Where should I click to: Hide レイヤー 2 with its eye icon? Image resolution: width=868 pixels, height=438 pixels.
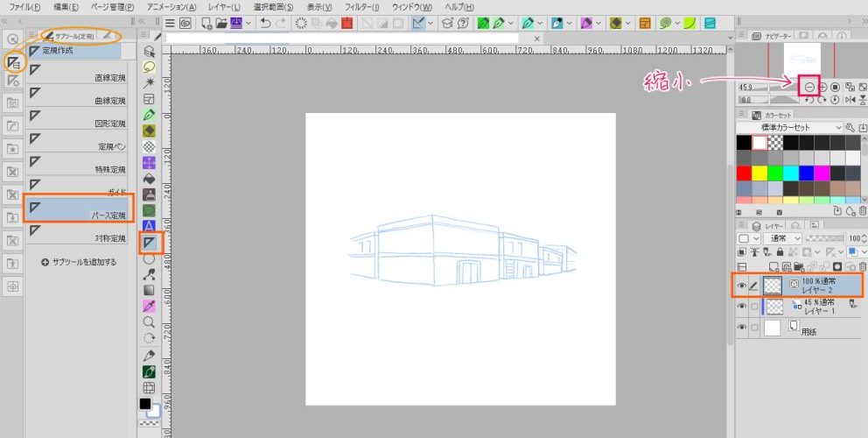click(742, 285)
